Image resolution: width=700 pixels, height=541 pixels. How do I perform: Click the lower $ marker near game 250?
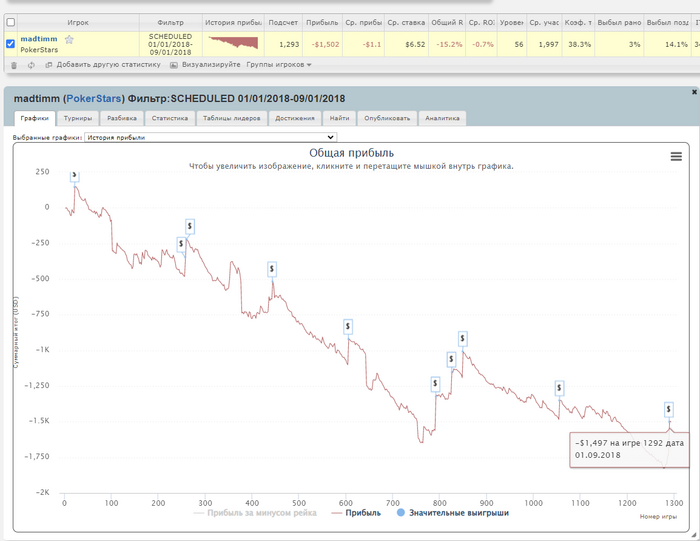[181, 244]
